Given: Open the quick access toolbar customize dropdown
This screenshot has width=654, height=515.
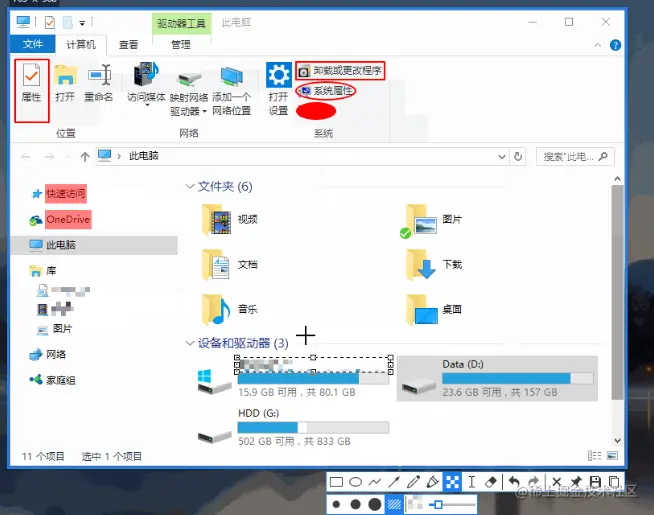Looking at the screenshot, I should coord(82,23).
